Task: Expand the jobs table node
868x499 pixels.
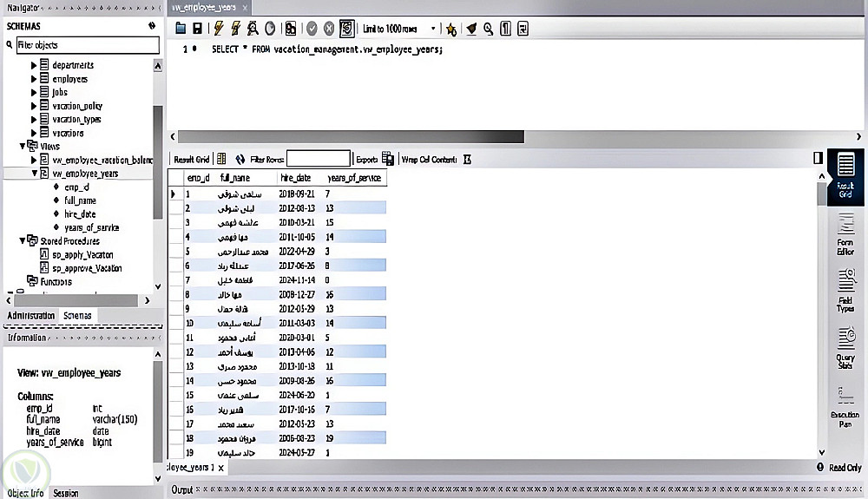Action: tap(34, 92)
